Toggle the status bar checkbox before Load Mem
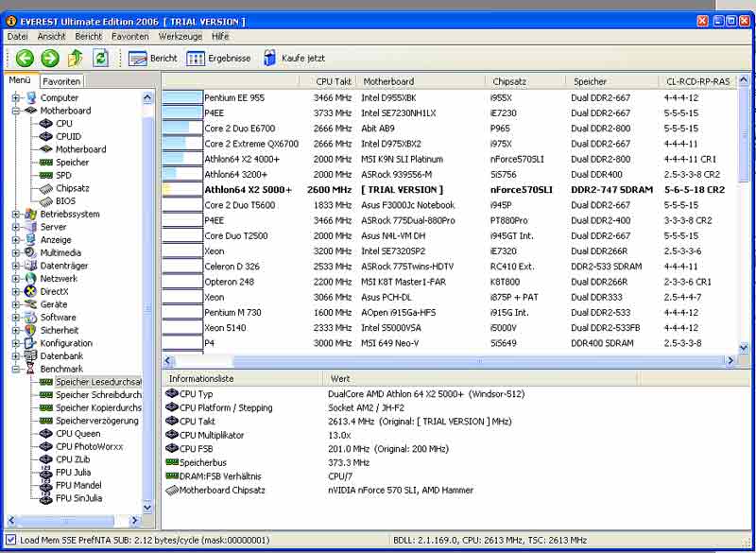 [x=11, y=540]
